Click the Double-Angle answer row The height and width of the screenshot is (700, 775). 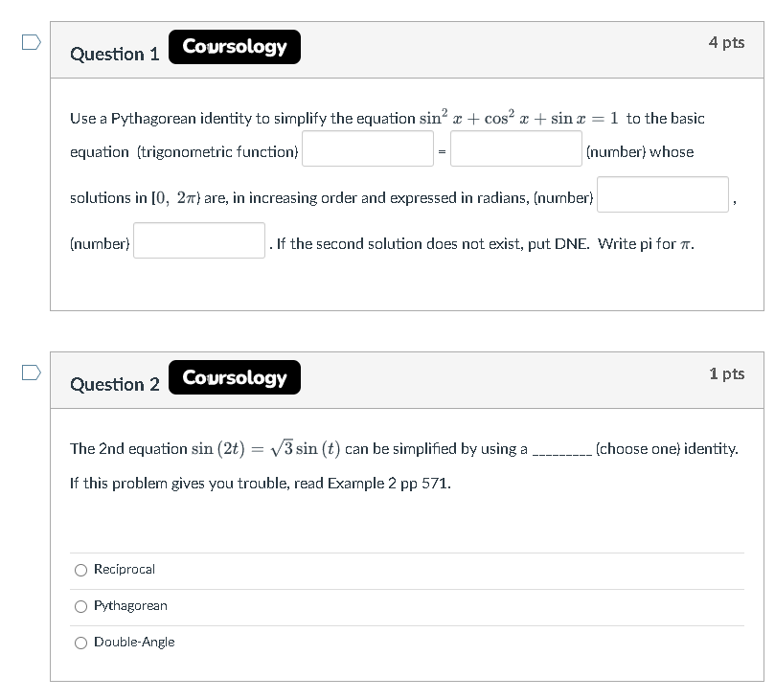(287, 642)
